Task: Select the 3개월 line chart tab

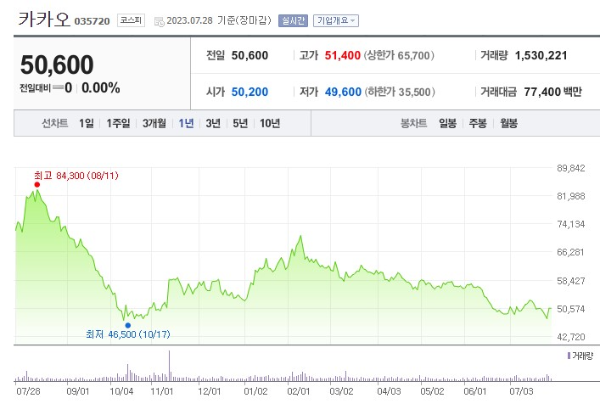Action: [154, 123]
